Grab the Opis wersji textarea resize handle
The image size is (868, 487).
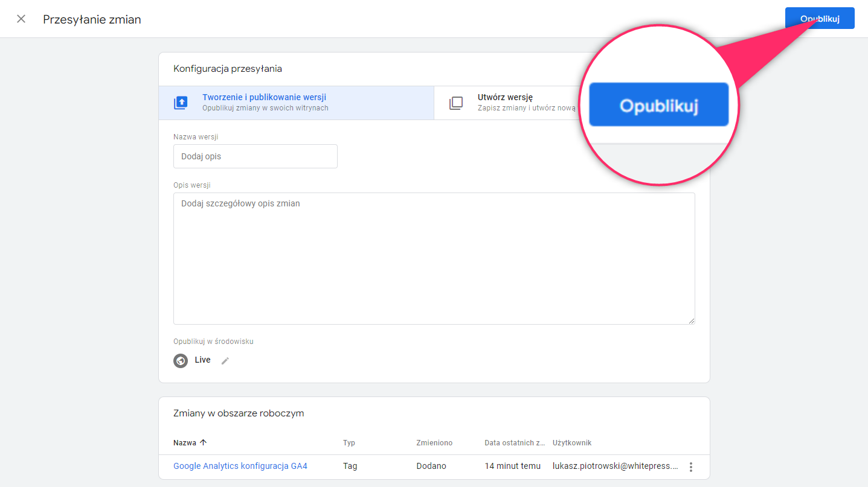[x=691, y=320]
